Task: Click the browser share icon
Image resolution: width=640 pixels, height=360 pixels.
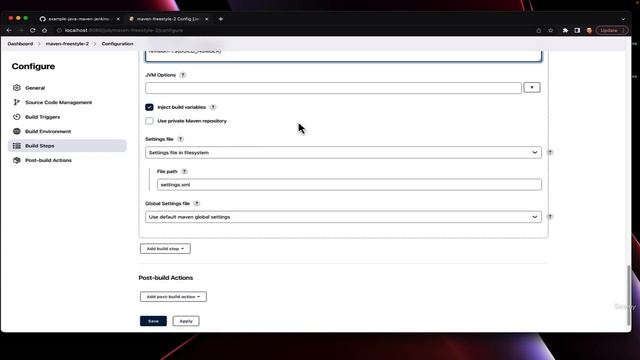Action: point(539,30)
